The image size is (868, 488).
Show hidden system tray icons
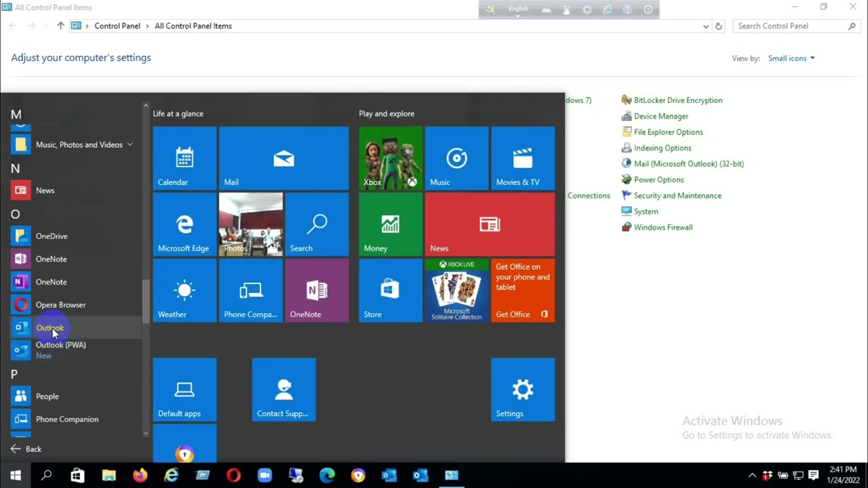click(x=752, y=475)
